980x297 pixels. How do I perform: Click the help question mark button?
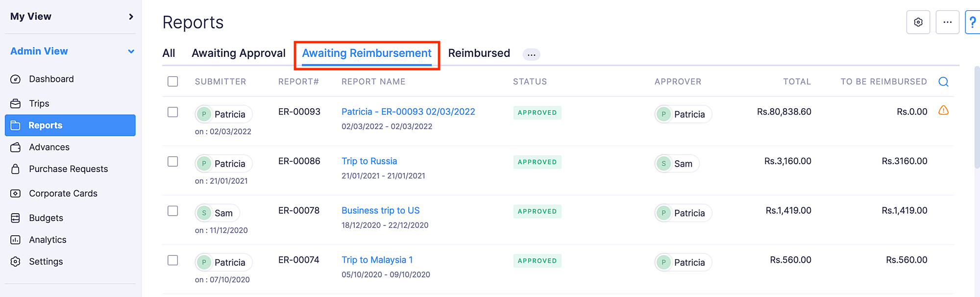973,22
